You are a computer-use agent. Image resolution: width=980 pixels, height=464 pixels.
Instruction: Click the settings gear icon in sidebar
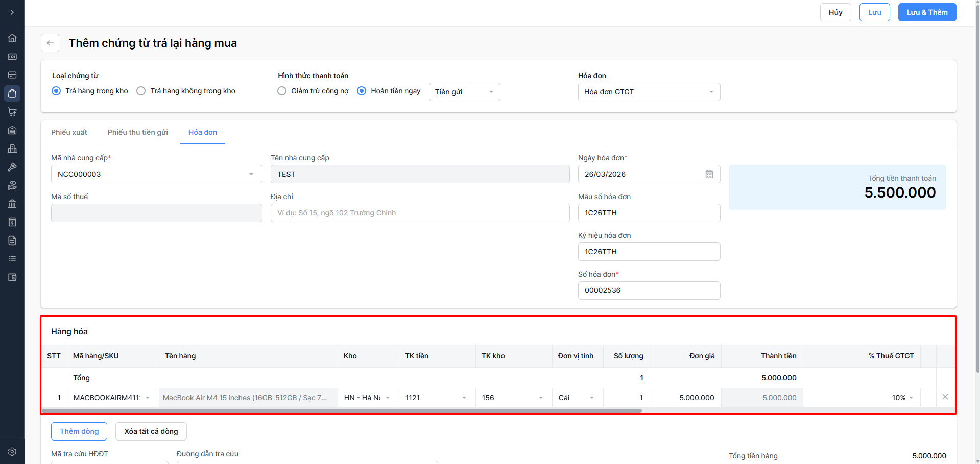pos(12,452)
